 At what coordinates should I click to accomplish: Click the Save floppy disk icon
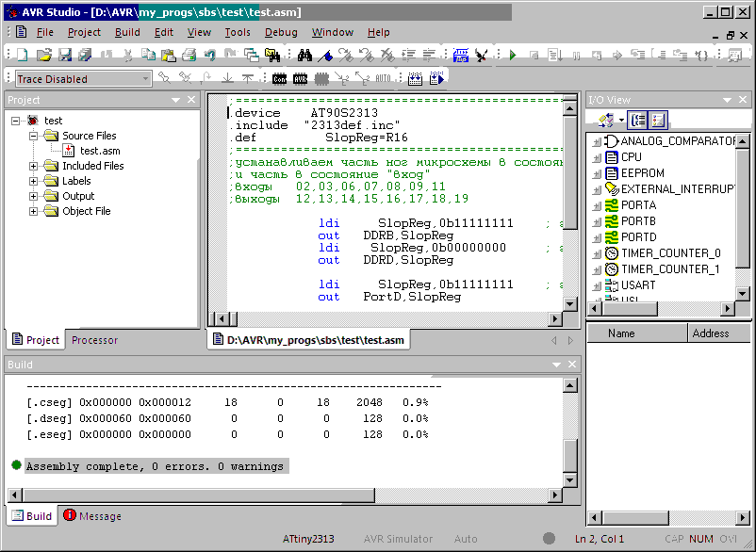point(65,55)
